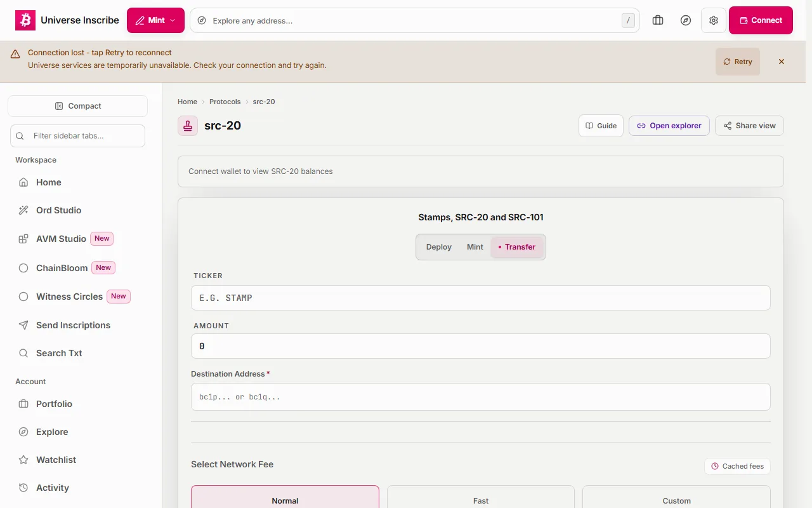This screenshot has height=508, width=812.
Task: Select the Fast network fee option
Action: [481, 497]
